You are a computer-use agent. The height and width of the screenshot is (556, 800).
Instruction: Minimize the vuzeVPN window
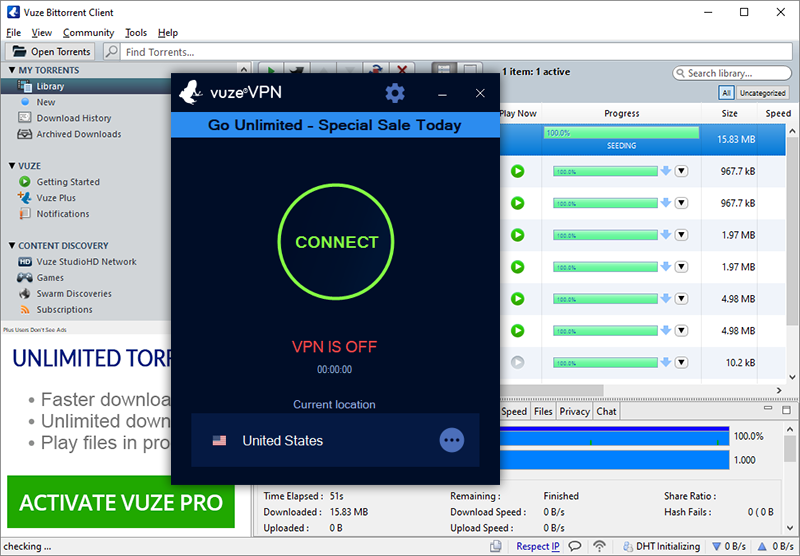[x=442, y=94]
